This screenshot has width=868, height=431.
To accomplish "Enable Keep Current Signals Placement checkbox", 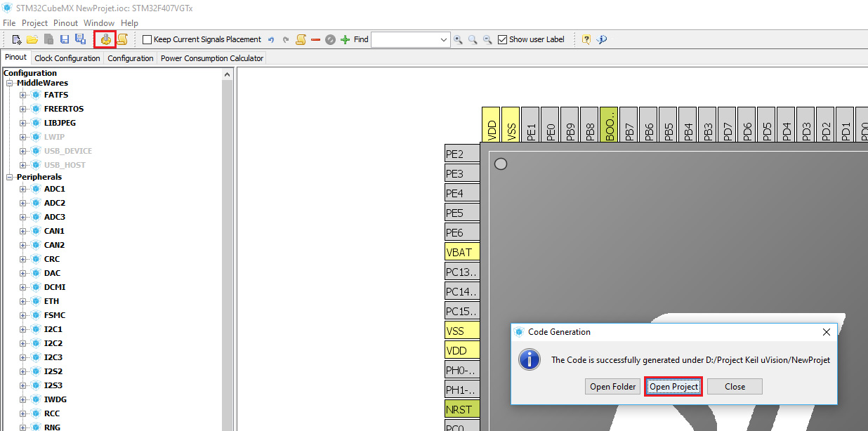I will (147, 40).
